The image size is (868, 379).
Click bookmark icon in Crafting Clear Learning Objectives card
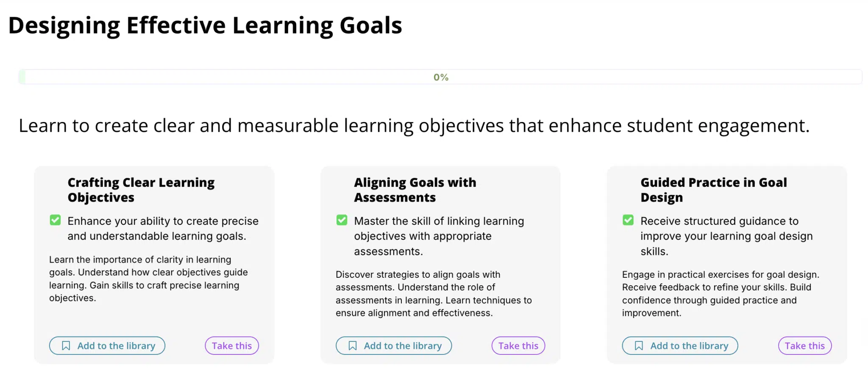pos(66,346)
